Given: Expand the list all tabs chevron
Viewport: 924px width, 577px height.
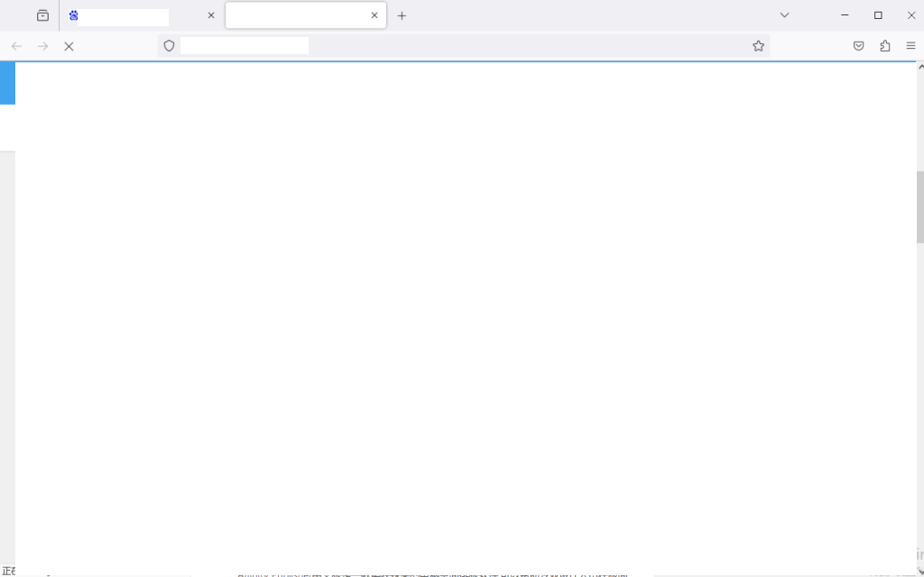Looking at the screenshot, I should coord(784,15).
